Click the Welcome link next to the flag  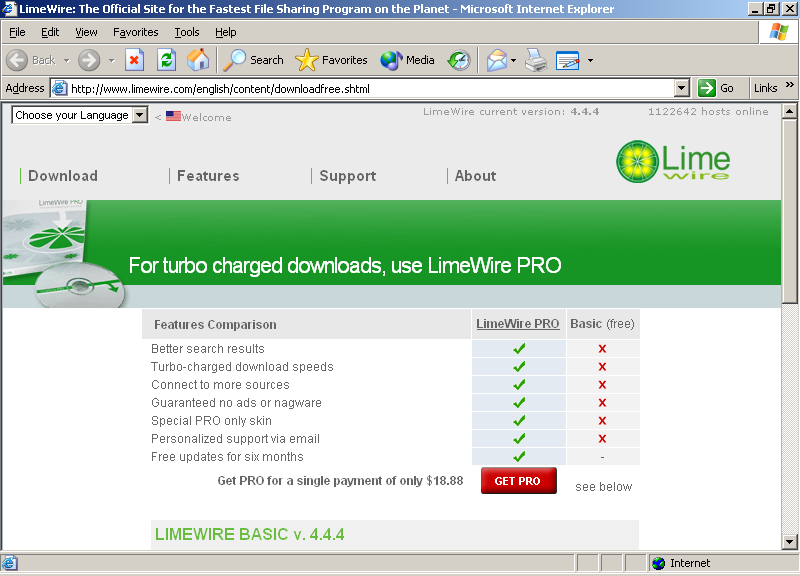pyautogui.click(x=207, y=117)
